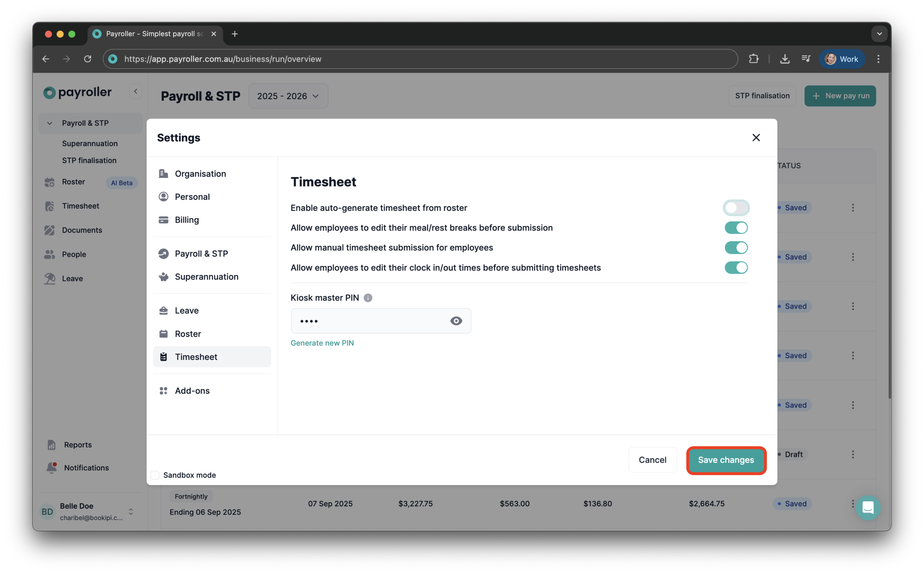Open the Organisation settings icon
Image resolution: width=924 pixels, height=574 pixels.
[x=164, y=173]
